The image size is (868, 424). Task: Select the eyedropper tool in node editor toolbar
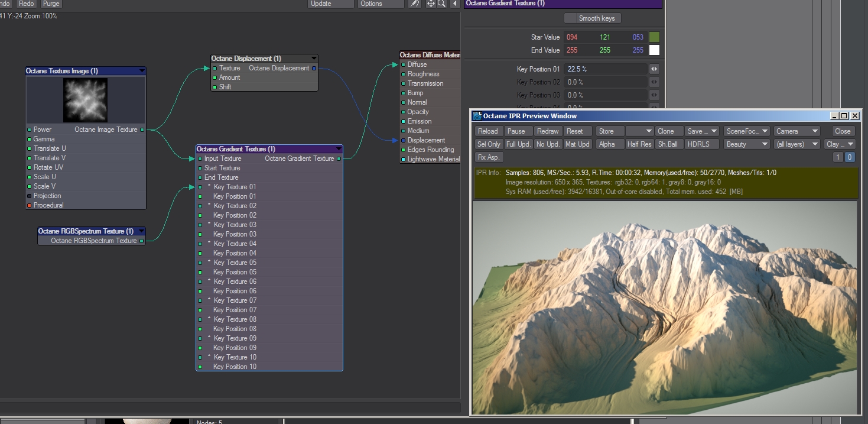click(415, 4)
